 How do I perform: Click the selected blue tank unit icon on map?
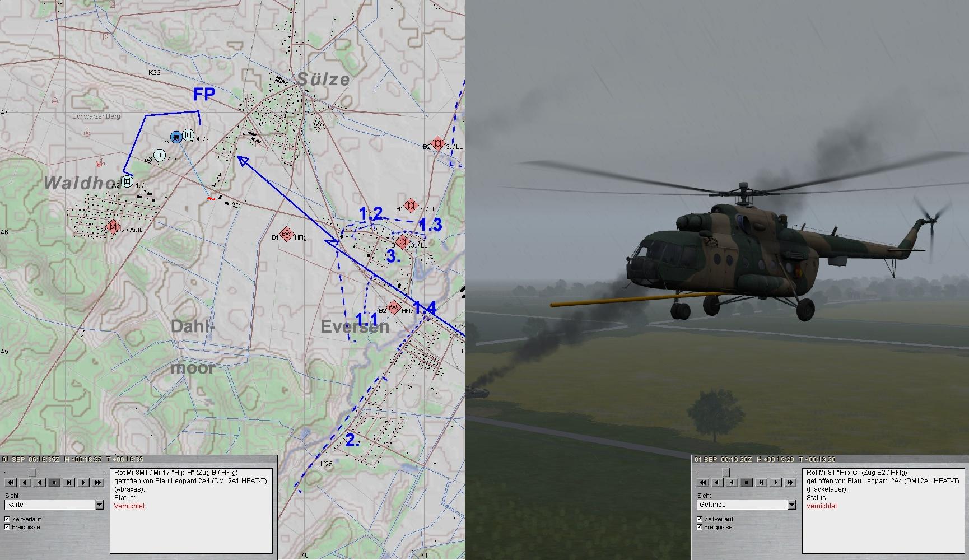pyautogui.click(x=176, y=136)
